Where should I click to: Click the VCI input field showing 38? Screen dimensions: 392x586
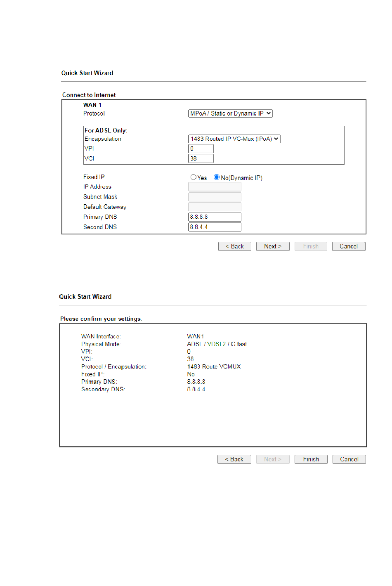(201, 158)
